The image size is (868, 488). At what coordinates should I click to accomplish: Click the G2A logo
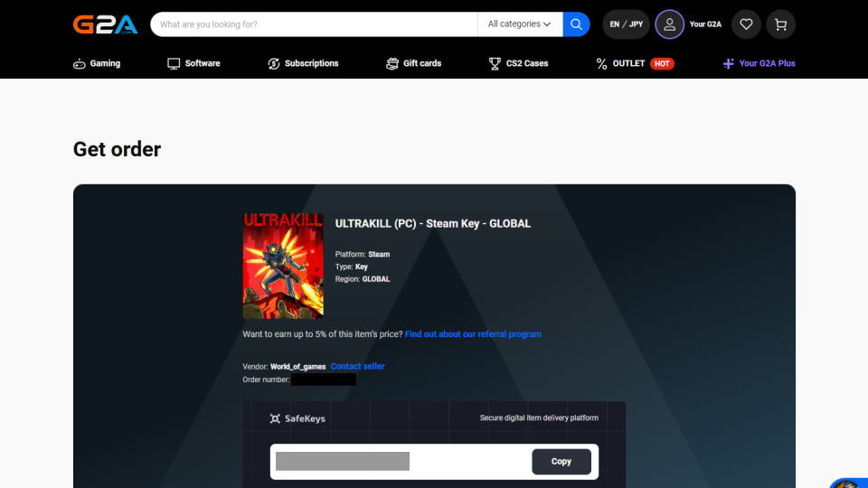105,24
